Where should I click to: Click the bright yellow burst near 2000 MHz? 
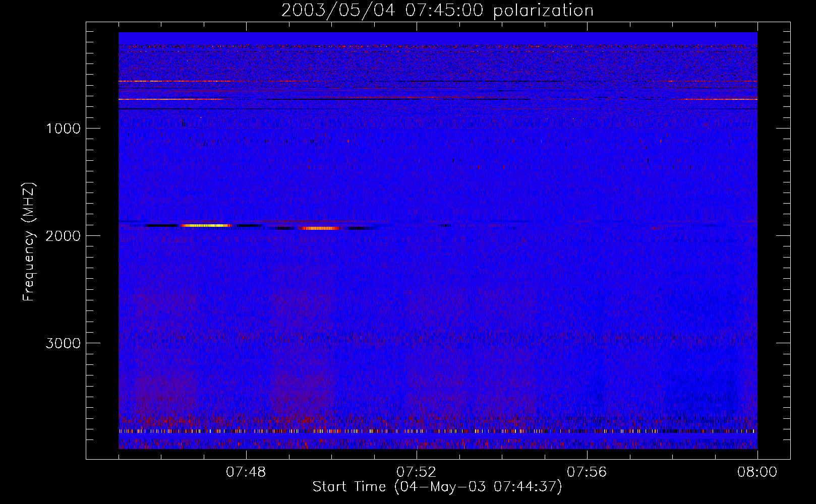(206, 226)
